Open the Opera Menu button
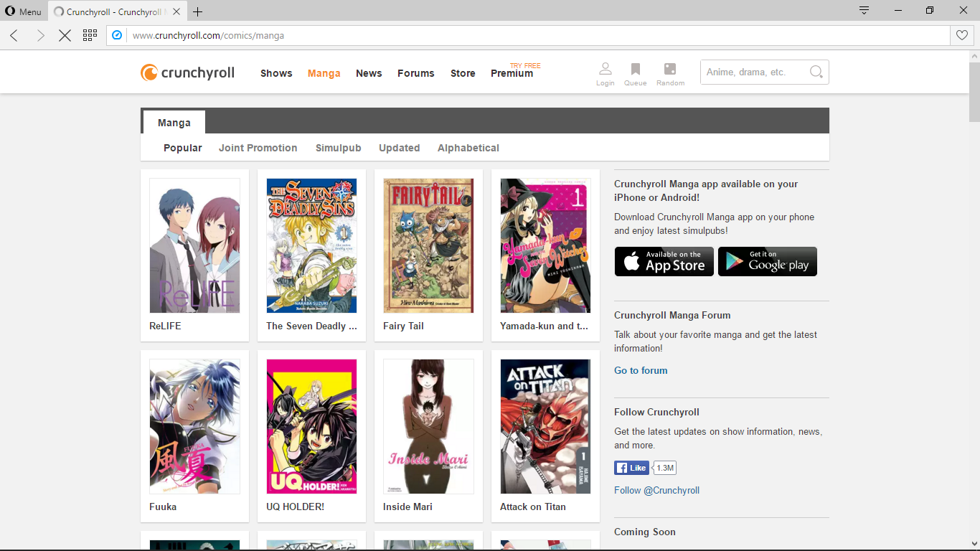 coord(24,11)
